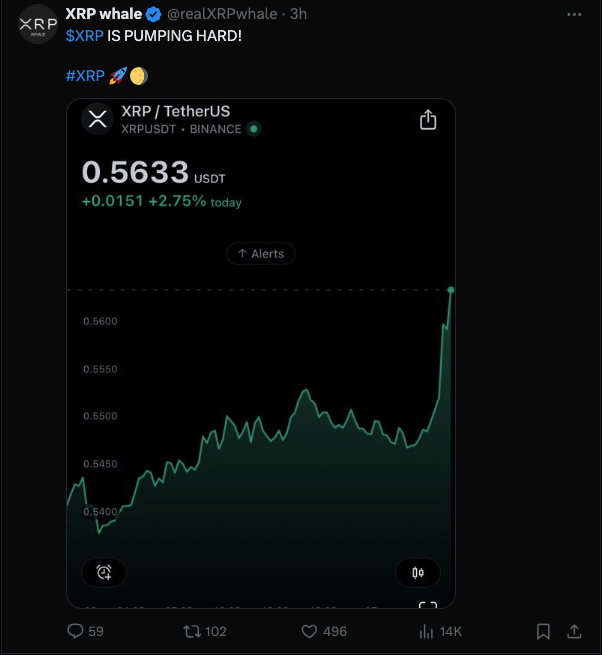Open the @realXRPwhale handle
The height and width of the screenshot is (655, 602).
[222, 14]
